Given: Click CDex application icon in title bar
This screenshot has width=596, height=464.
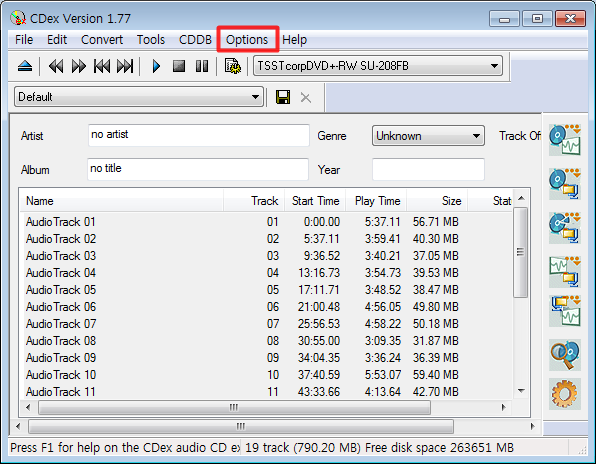Looking at the screenshot, I should coord(18,18).
